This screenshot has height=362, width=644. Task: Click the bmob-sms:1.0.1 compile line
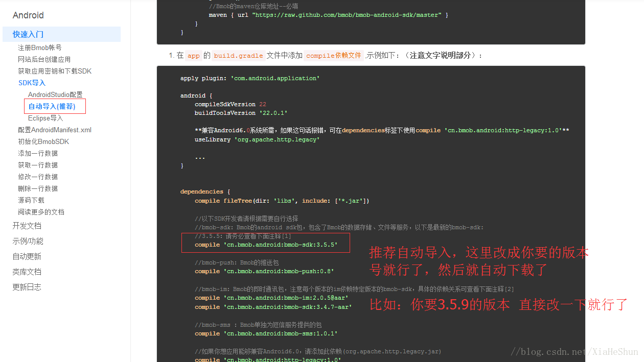click(x=266, y=333)
